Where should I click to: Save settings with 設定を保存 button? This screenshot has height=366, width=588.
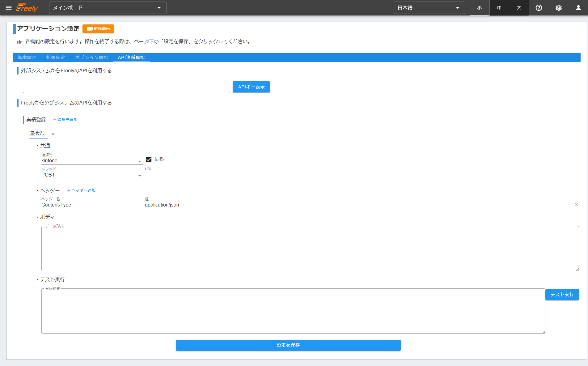pos(288,345)
